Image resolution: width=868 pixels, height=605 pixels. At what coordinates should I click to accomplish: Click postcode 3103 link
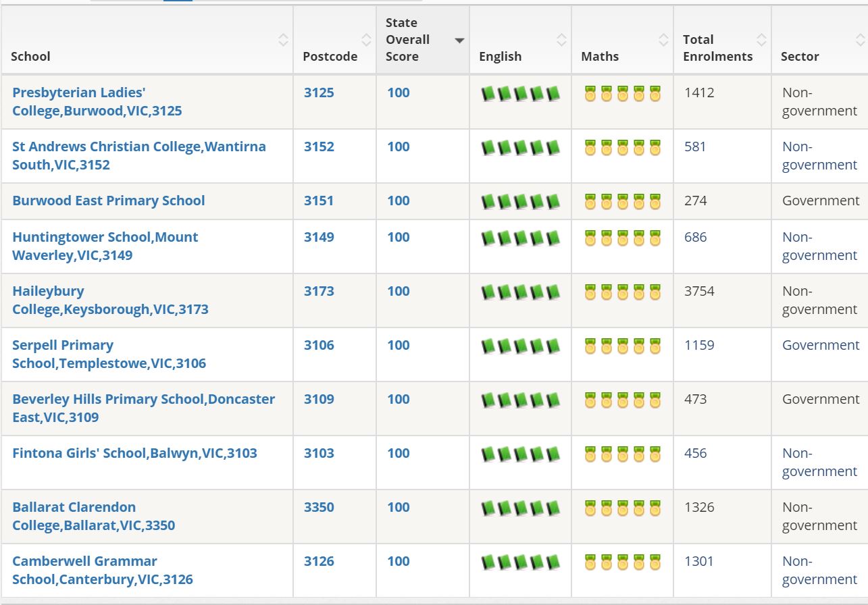point(319,453)
